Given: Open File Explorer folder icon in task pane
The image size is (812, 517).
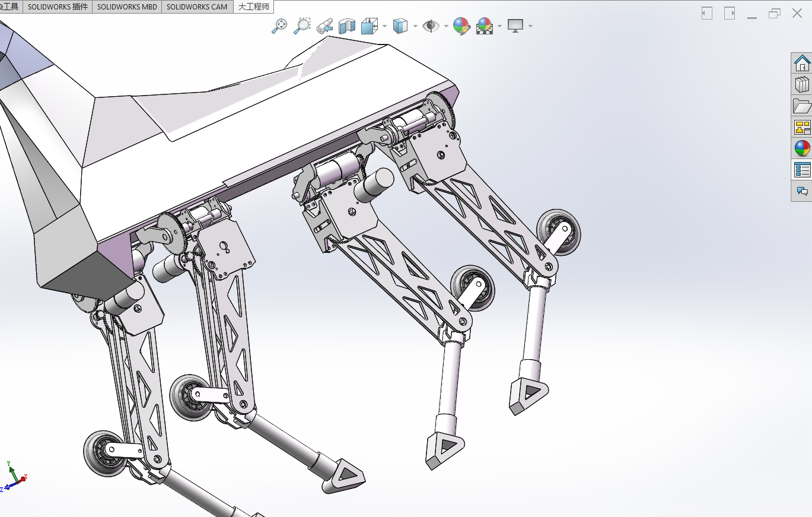Looking at the screenshot, I should (x=802, y=106).
